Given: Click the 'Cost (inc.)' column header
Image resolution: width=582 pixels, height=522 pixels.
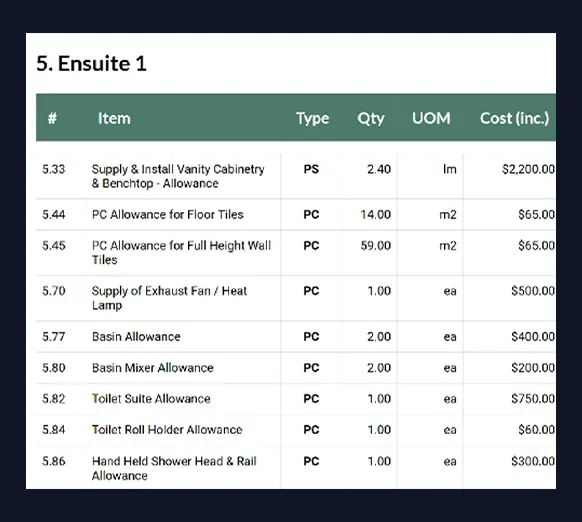Looking at the screenshot, I should coord(514,118).
